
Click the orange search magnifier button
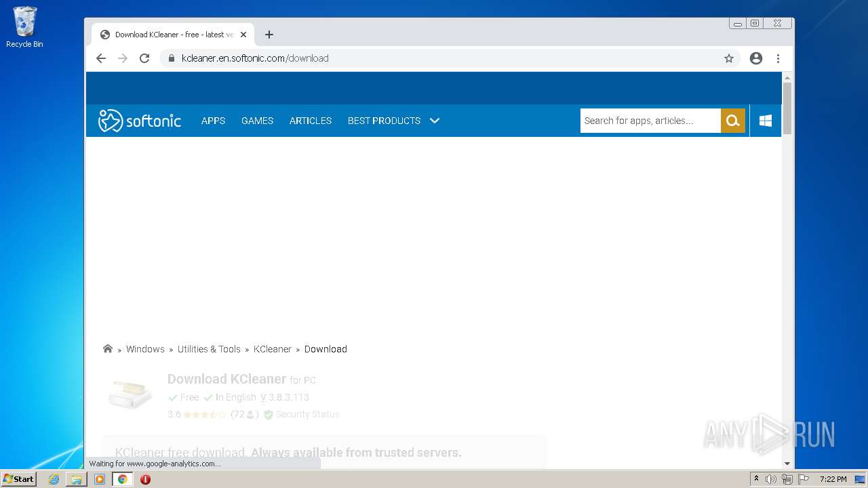point(733,121)
